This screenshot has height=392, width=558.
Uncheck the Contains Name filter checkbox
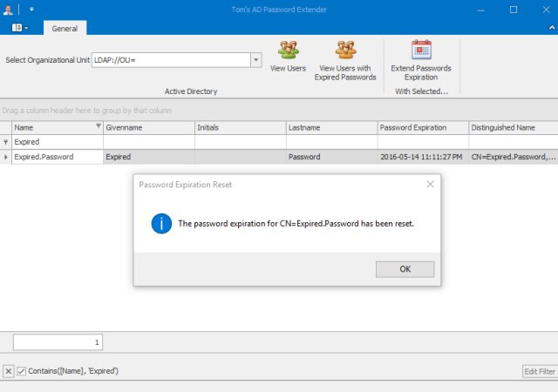[x=21, y=371]
